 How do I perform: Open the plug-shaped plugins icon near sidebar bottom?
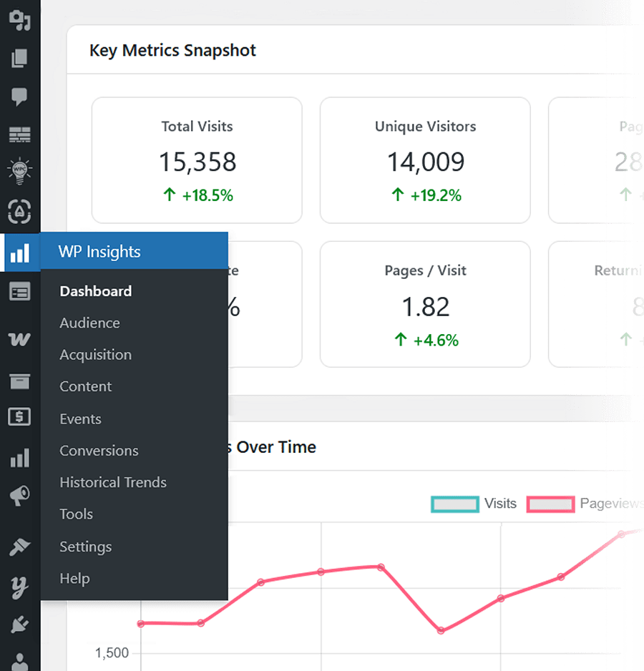(x=20, y=624)
